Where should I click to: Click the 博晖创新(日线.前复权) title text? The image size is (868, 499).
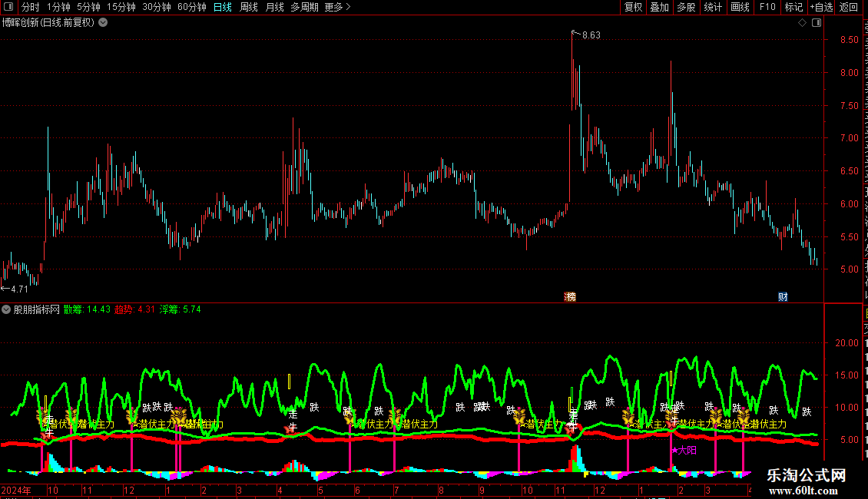point(48,23)
